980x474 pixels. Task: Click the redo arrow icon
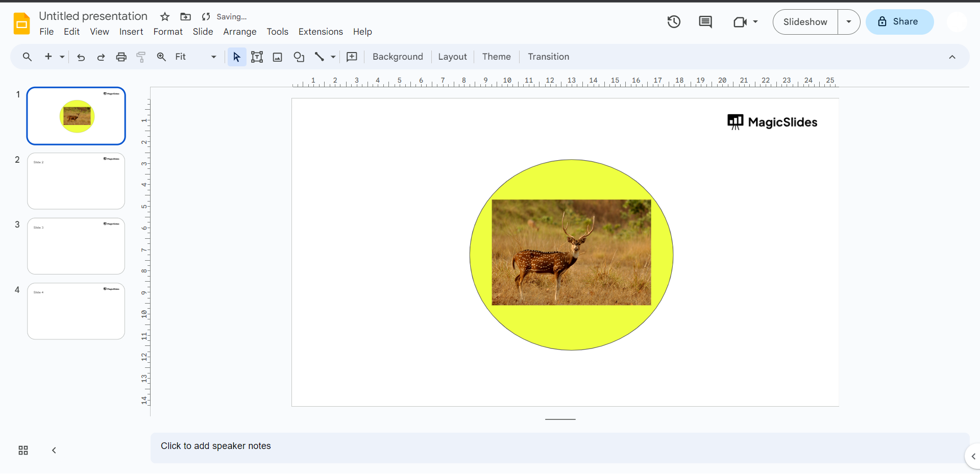point(101,57)
